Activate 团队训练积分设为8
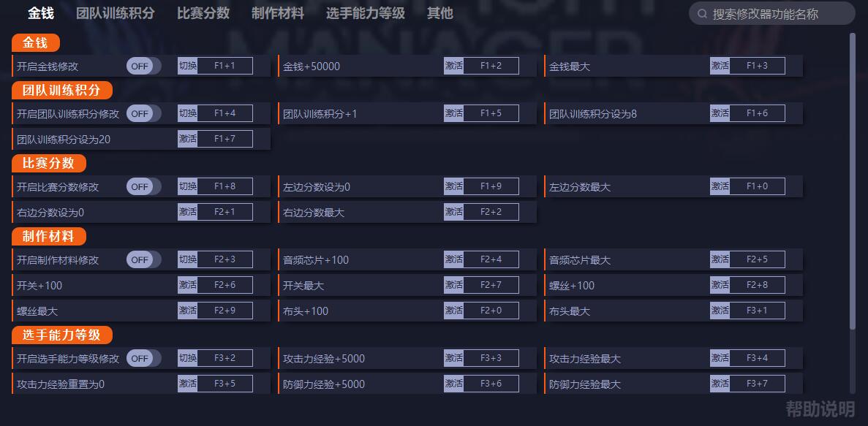 click(720, 113)
